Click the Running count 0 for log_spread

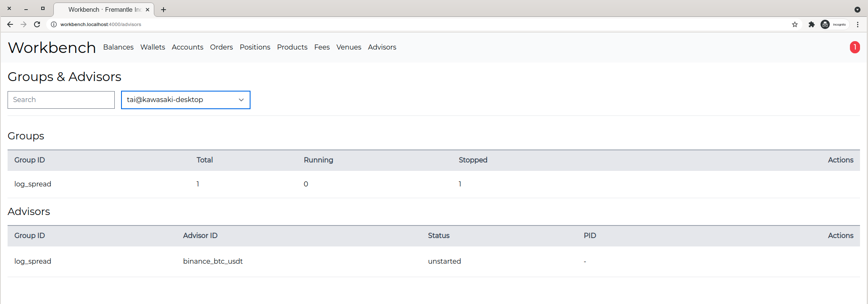pos(306,184)
